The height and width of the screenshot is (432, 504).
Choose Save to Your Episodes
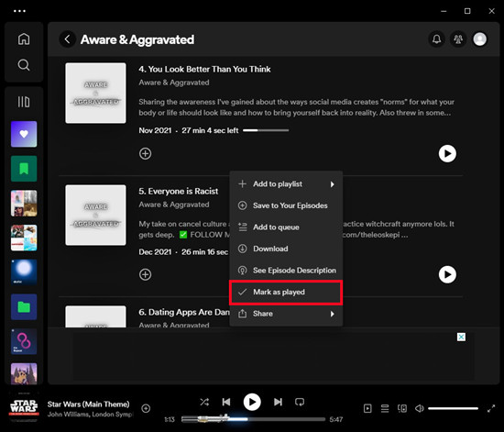[286, 205]
